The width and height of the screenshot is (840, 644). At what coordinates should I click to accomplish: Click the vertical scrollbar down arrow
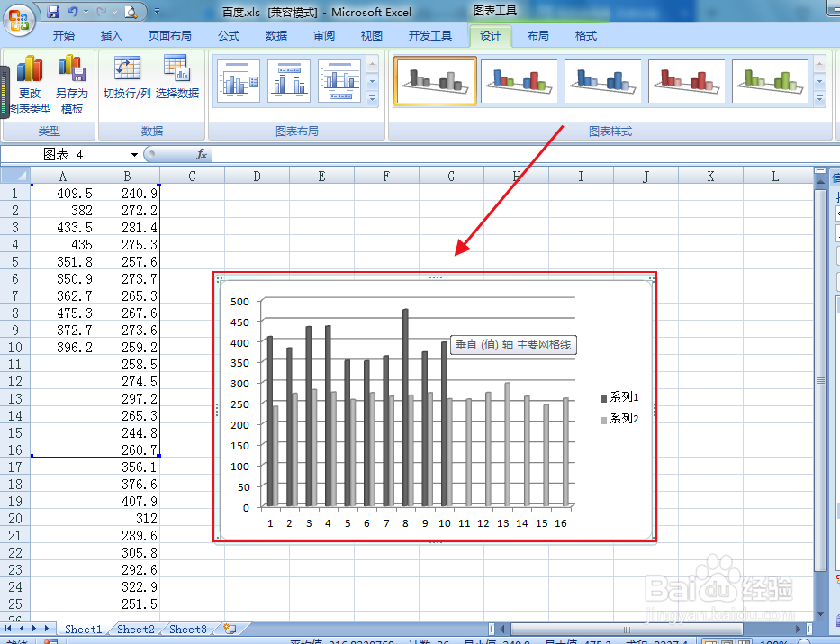(820, 614)
